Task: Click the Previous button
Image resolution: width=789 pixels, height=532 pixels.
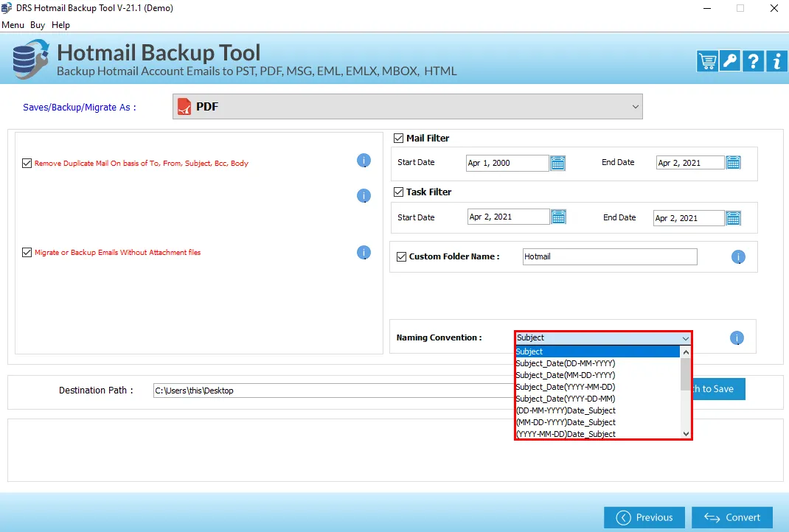Action: [644, 517]
